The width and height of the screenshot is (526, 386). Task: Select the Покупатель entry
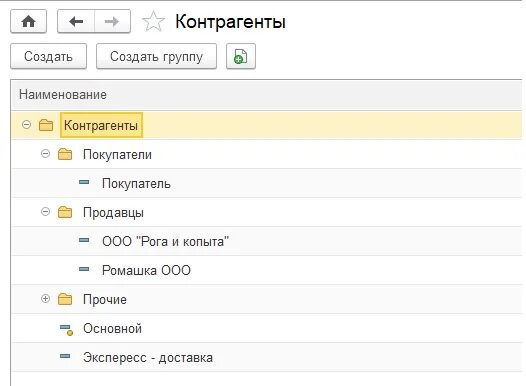point(267,183)
